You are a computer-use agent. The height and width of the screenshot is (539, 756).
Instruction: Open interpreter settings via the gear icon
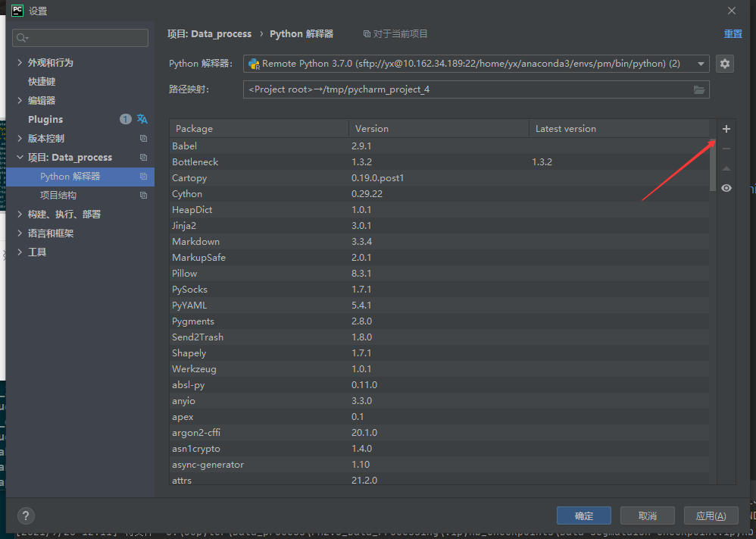724,64
